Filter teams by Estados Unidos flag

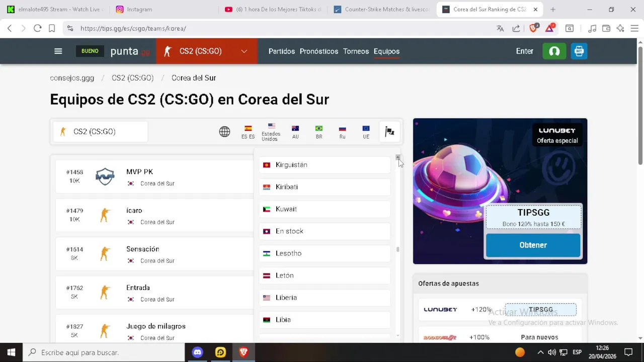[271, 132]
